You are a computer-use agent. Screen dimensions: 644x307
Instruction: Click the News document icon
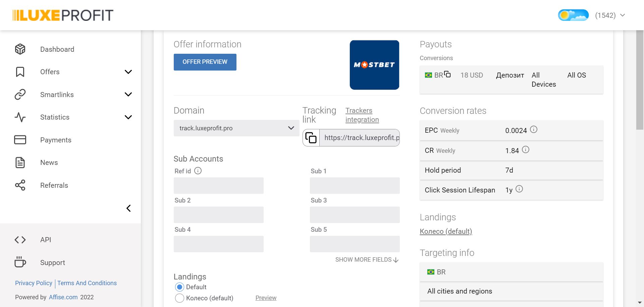click(x=20, y=163)
